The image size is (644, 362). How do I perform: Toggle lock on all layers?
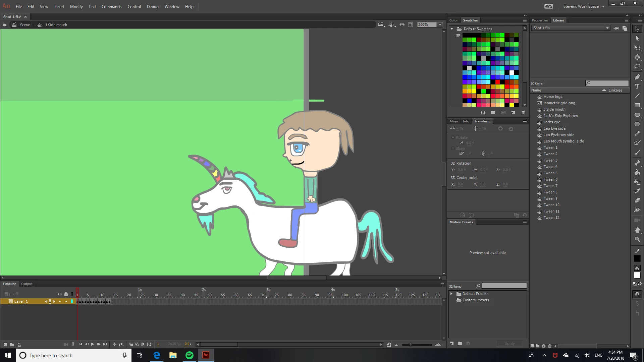pyautogui.click(x=66, y=294)
